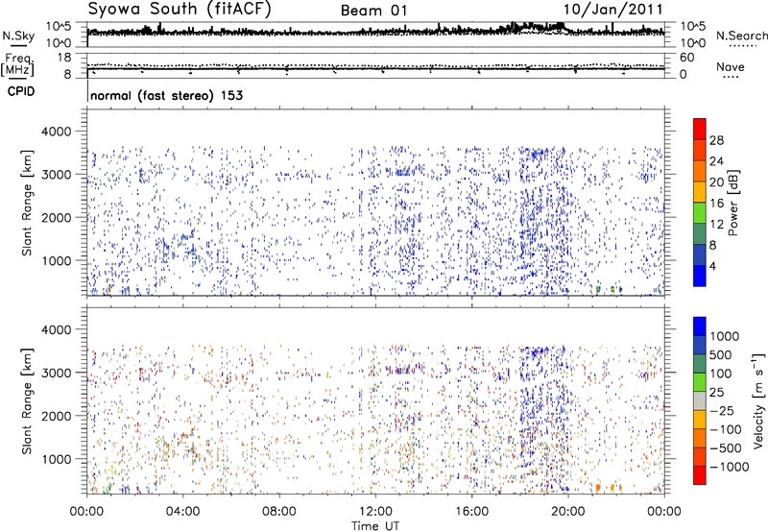The width and height of the screenshot is (768, 532).
Task: Click the 'Time UT' axis title
Action: click(x=375, y=526)
